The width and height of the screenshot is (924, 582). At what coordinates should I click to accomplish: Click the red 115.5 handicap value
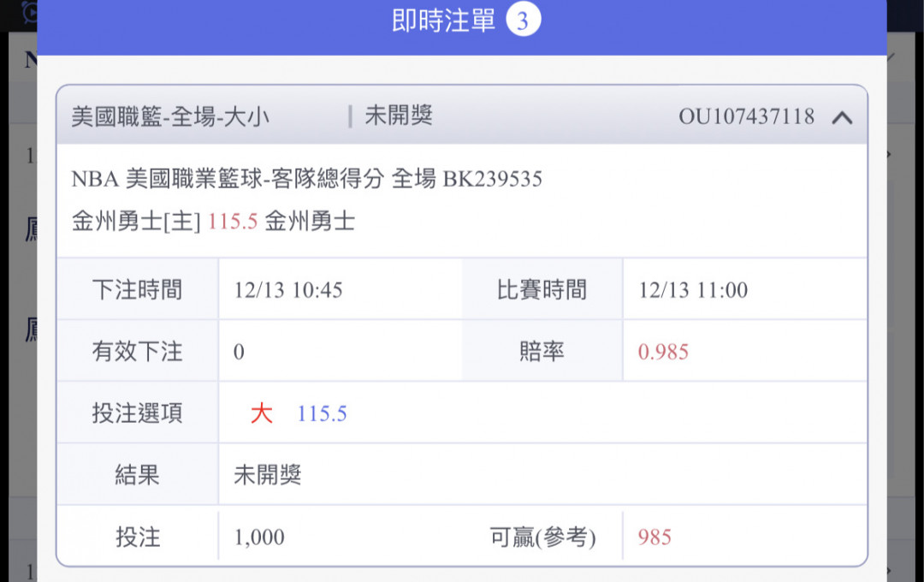click(232, 222)
